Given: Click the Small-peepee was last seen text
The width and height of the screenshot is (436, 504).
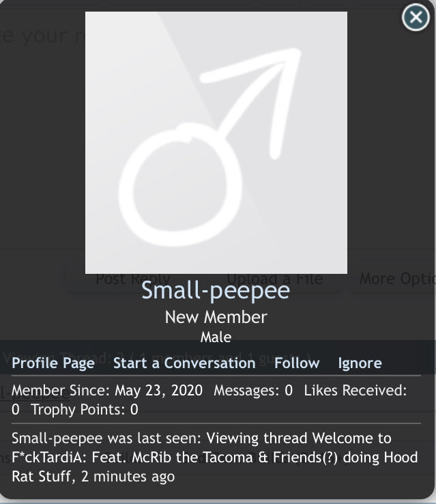Looking at the screenshot, I should coord(108,438).
